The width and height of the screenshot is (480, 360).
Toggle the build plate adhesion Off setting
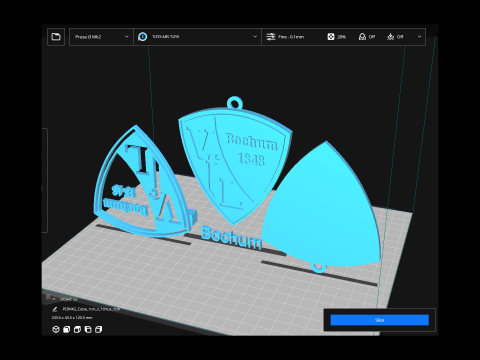point(395,37)
